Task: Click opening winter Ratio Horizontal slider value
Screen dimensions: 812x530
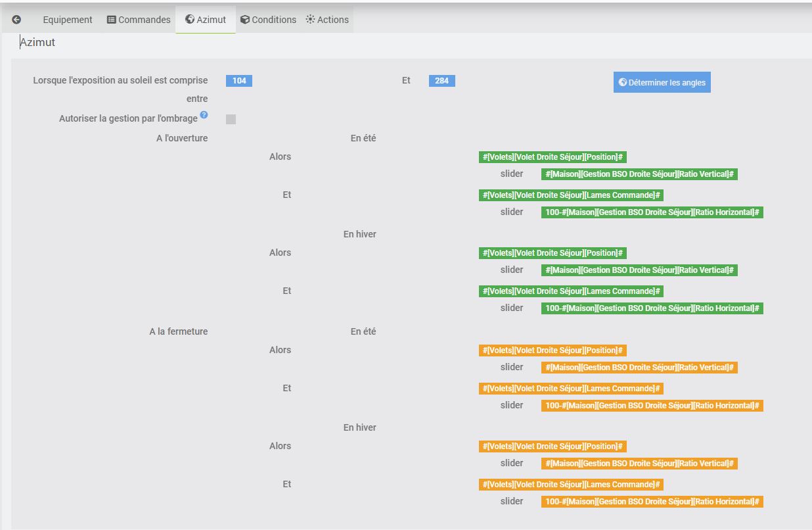Action: tap(652, 308)
